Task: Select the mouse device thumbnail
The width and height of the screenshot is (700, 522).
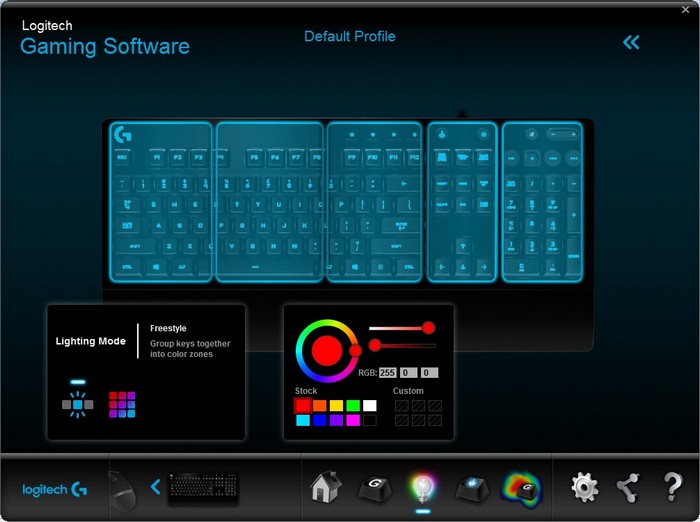Action: 122,489
